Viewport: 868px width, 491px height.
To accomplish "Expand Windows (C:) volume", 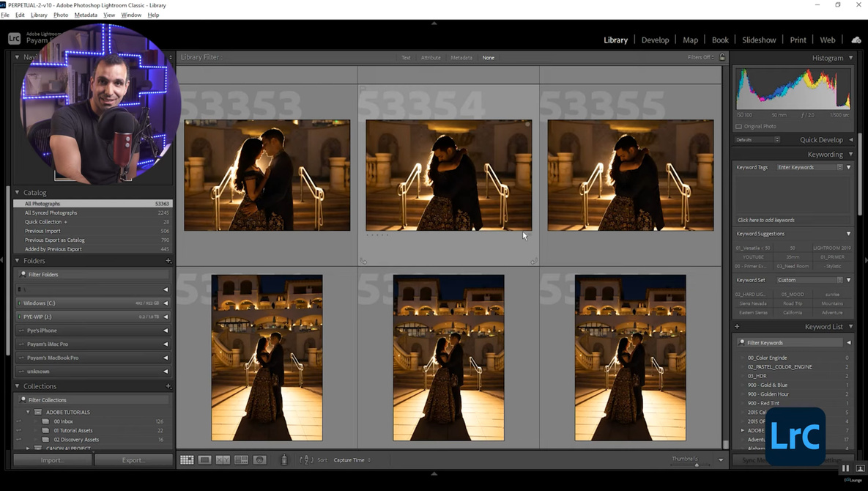I will point(166,303).
